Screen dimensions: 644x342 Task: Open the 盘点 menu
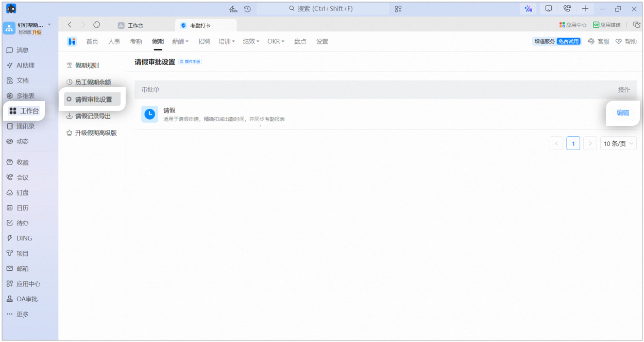tap(300, 41)
